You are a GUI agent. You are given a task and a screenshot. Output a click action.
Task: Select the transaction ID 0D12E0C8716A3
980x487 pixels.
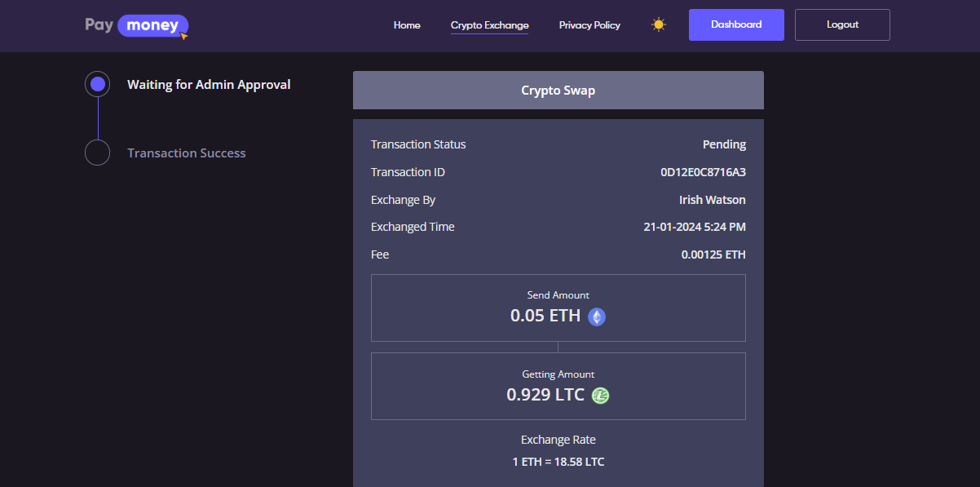[703, 172]
